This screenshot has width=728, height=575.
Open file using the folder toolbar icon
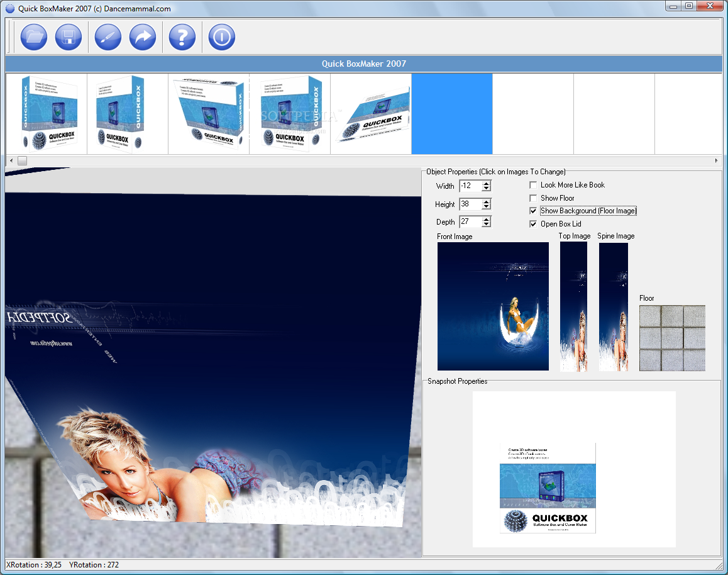tap(34, 36)
